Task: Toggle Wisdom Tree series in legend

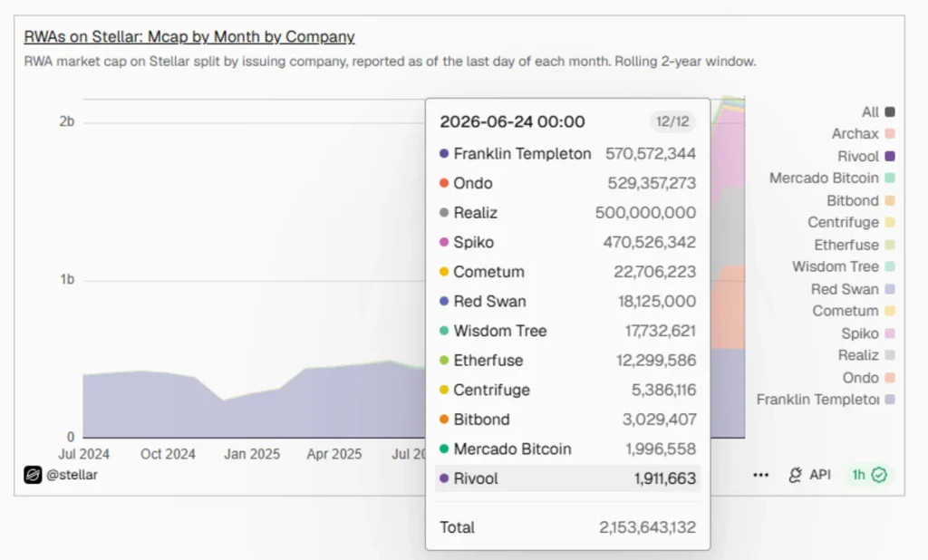Action: (x=844, y=267)
